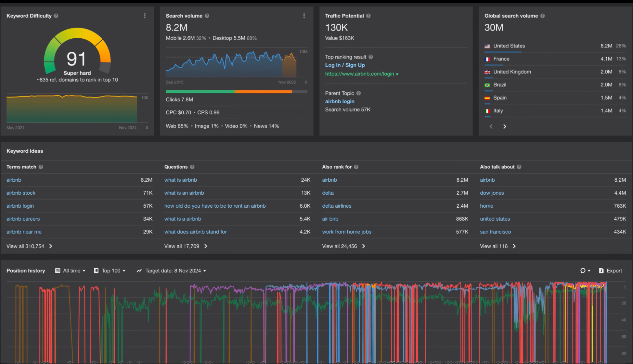Open the Log In / Sign Up result link
Screen dimensions: 633x364
point(345,65)
